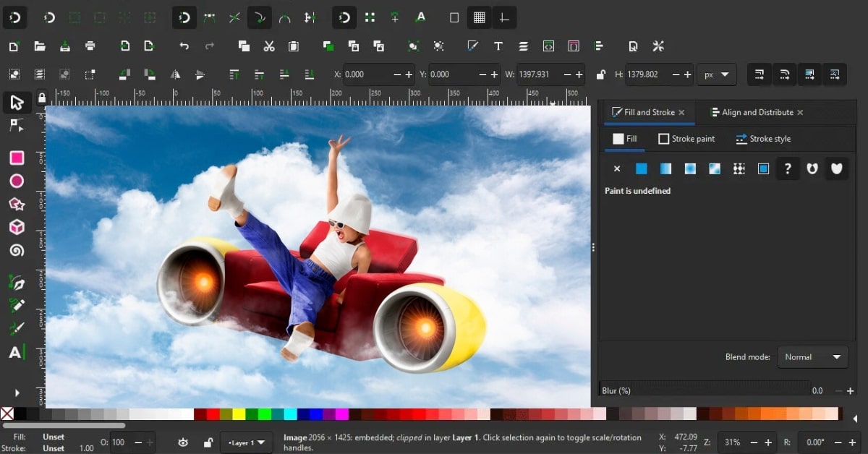Open the palette menu arrow
The height and width of the screenshot is (454, 868).
[x=854, y=417]
